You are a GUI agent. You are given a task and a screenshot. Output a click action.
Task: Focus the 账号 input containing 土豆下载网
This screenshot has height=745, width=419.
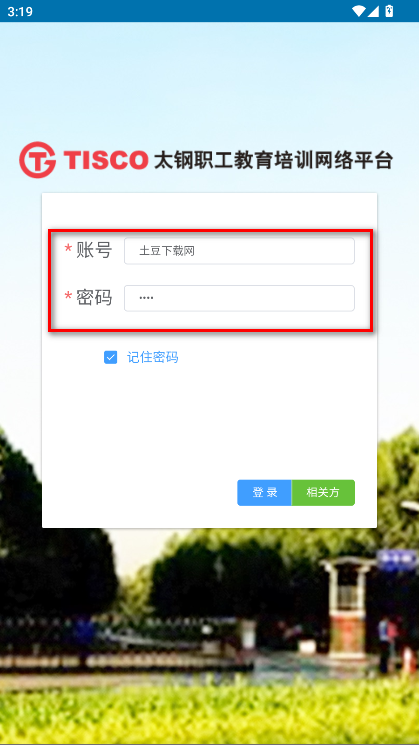[239, 251]
